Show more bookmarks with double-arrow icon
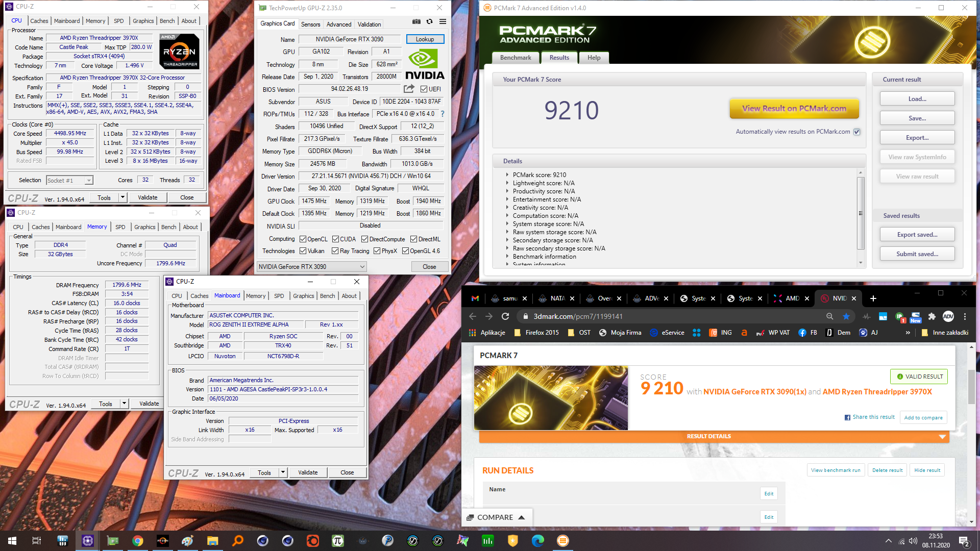This screenshot has height=551, width=980. (908, 333)
